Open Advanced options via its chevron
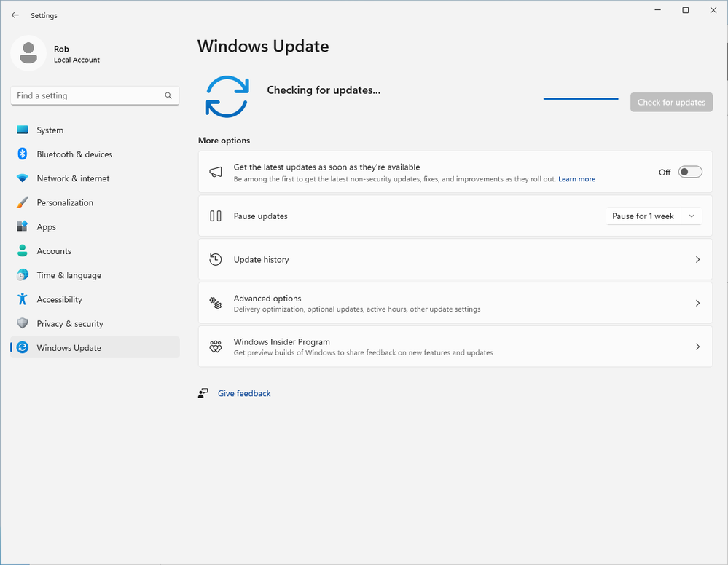This screenshot has height=565, width=728. [697, 304]
